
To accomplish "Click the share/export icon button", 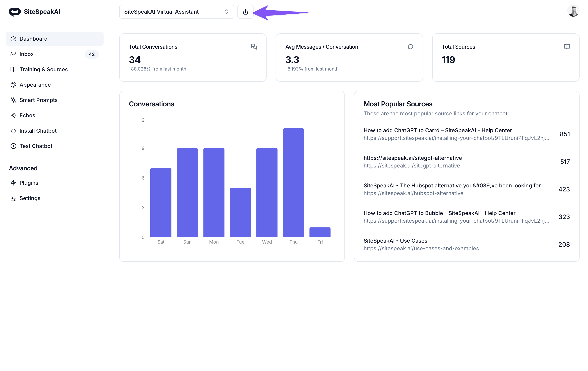I will tap(245, 12).
